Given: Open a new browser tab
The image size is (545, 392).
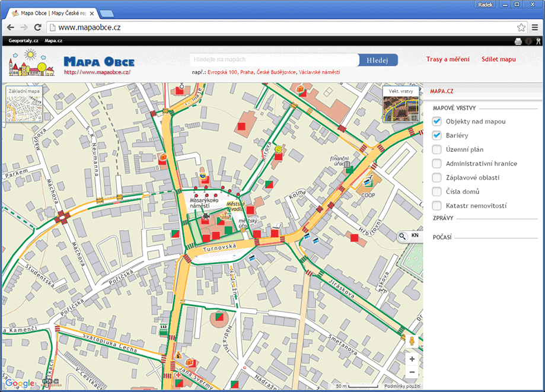Looking at the screenshot, I should [x=106, y=14].
